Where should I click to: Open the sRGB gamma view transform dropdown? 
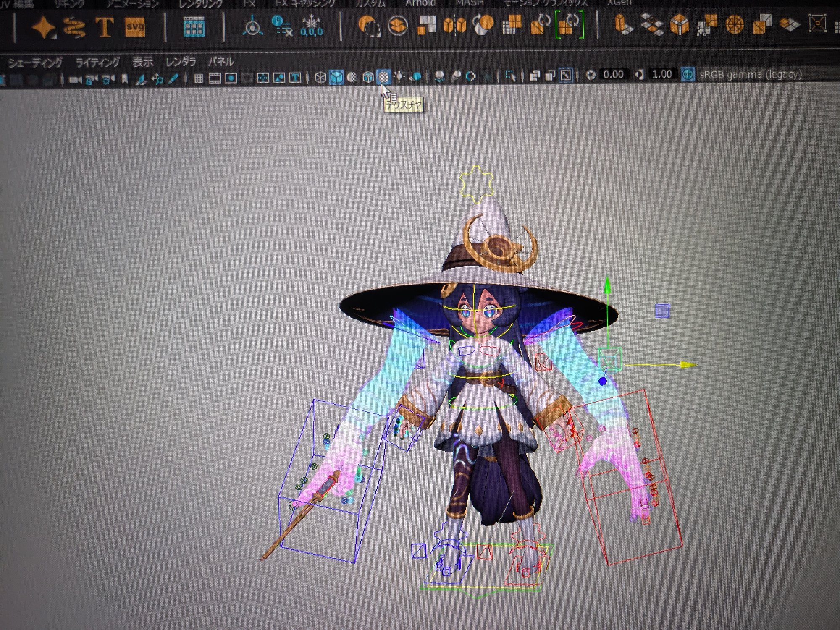click(x=750, y=75)
